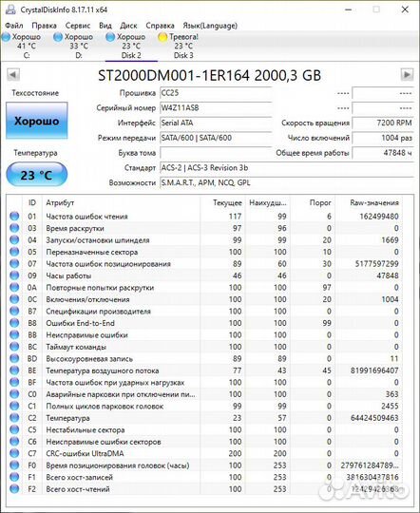Screen dimensions: 420x513
Task: Go to previous disk with left arrow
Action: 13,75
